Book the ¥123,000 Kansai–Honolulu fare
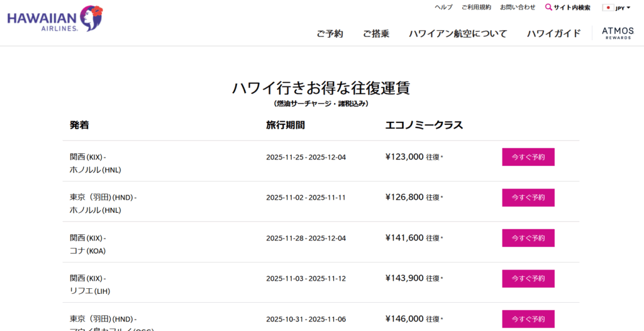 click(528, 157)
